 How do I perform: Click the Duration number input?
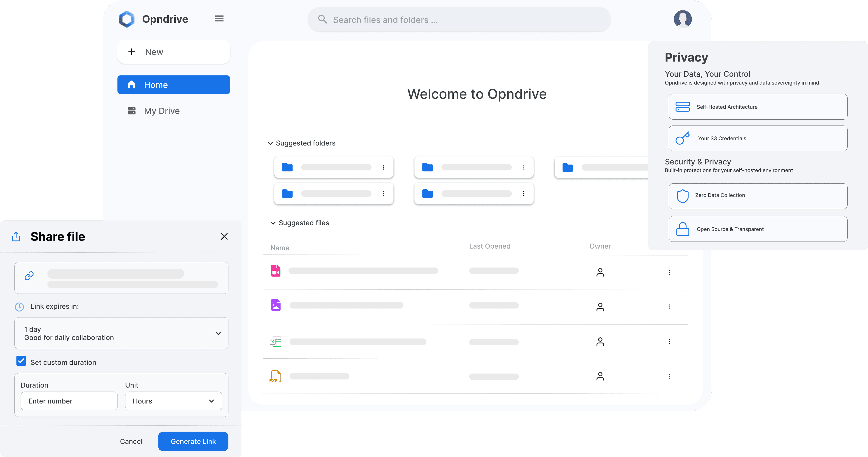(x=69, y=401)
